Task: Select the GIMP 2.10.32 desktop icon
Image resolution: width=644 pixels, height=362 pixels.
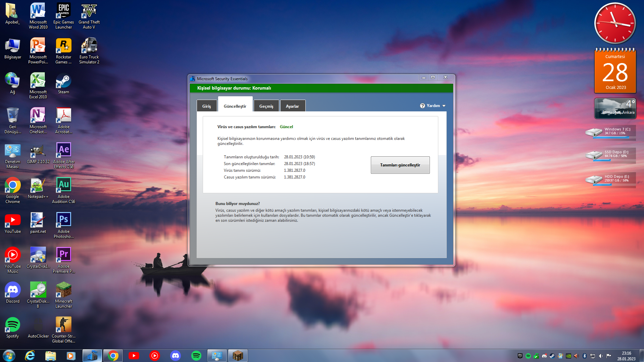Action: click(38, 154)
